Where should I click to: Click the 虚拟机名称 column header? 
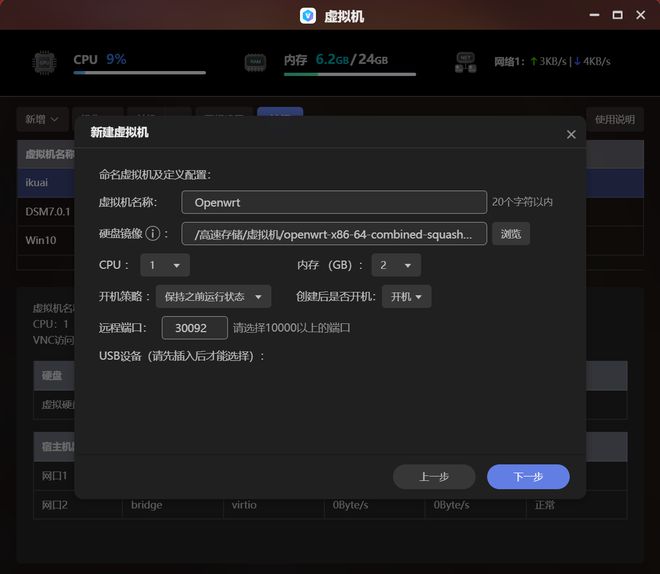[50, 154]
